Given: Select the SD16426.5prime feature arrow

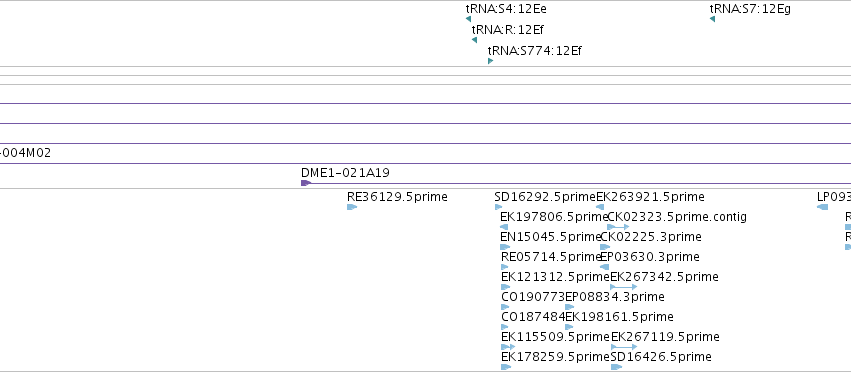Looking at the screenshot, I should (x=617, y=367).
